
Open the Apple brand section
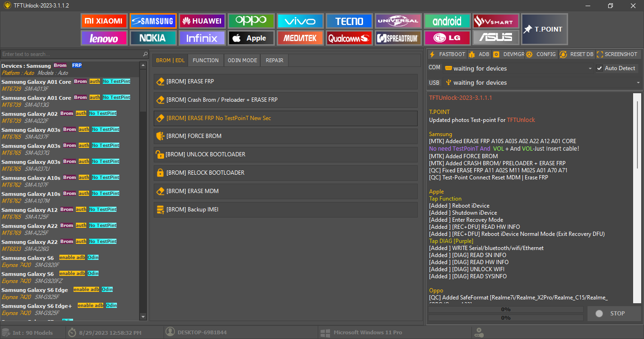[x=251, y=38]
